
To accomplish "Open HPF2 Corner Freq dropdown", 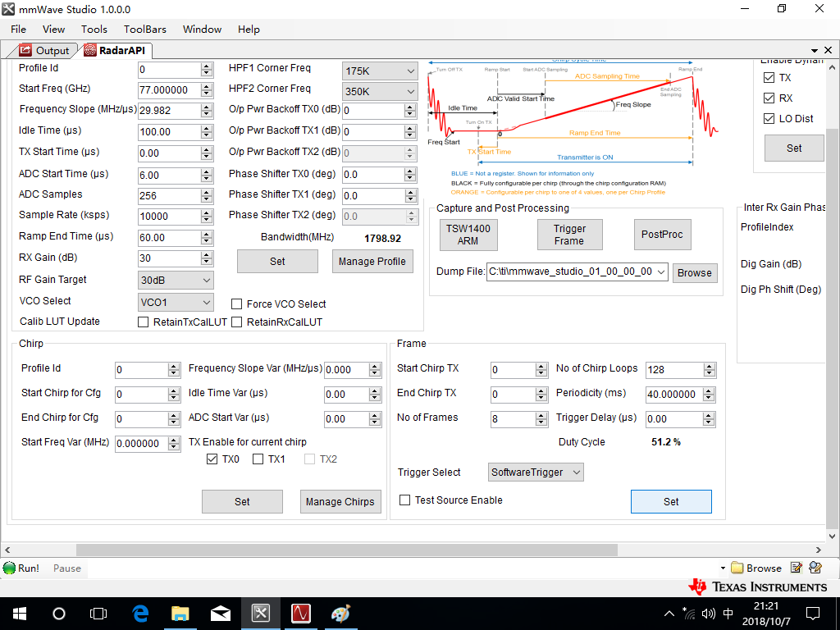I will tap(380, 91).
